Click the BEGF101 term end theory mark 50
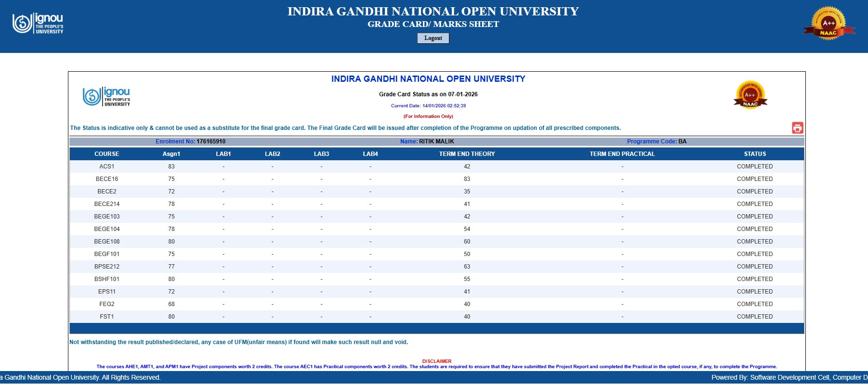The height and width of the screenshot is (385, 868). click(467, 254)
